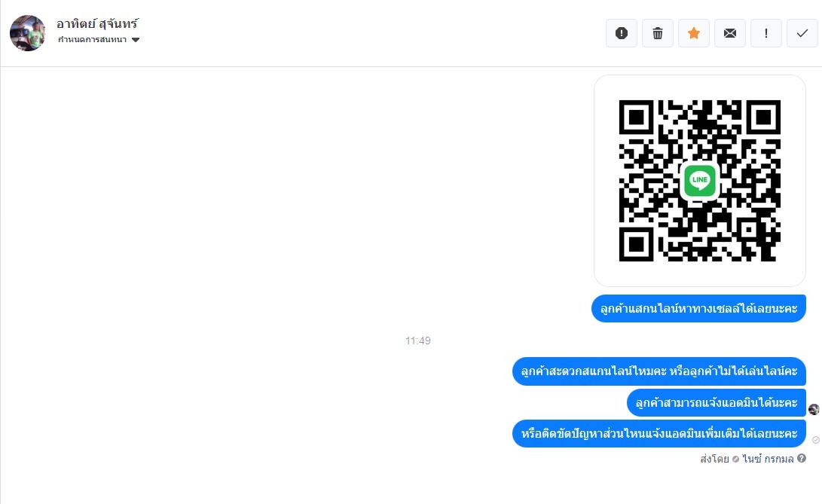The height and width of the screenshot is (504, 822).
Task: Select message ลูกค้าแสกนไลน์หาทางเซลล์ได้เลยนะคะ
Action: [698, 308]
